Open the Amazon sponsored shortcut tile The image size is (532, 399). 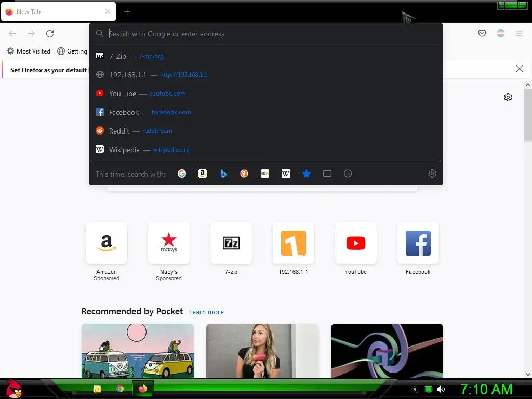[107, 243]
